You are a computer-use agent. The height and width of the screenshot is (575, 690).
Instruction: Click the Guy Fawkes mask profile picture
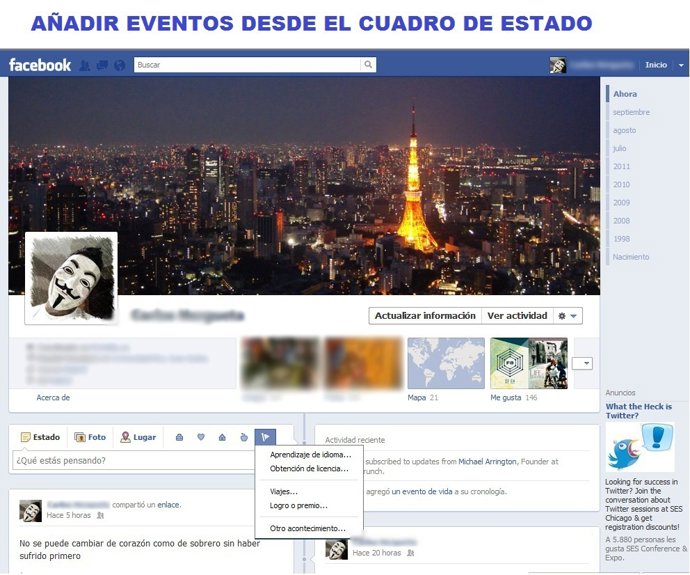(71, 278)
